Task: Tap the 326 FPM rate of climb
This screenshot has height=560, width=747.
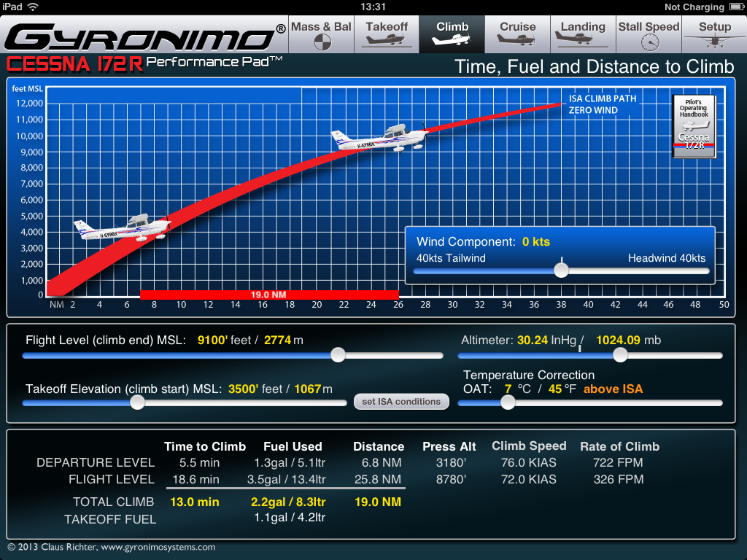Action: [619, 479]
